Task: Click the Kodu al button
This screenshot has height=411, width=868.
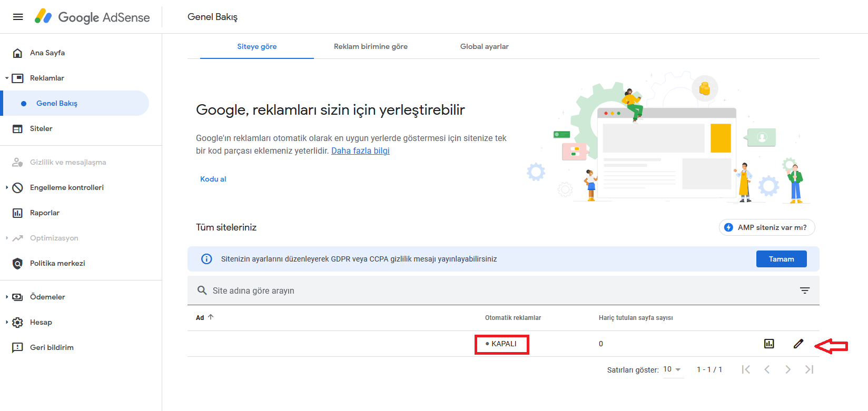Action: click(x=213, y=179)
